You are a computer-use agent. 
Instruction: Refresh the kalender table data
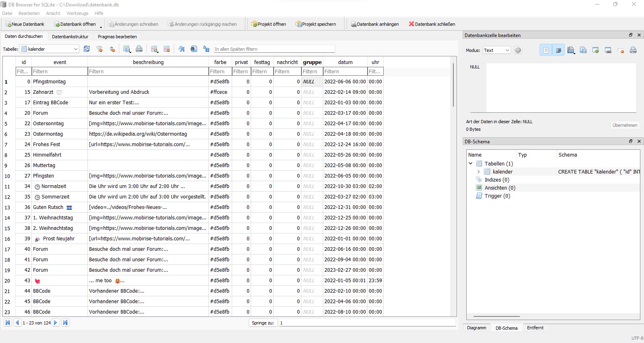87,49
